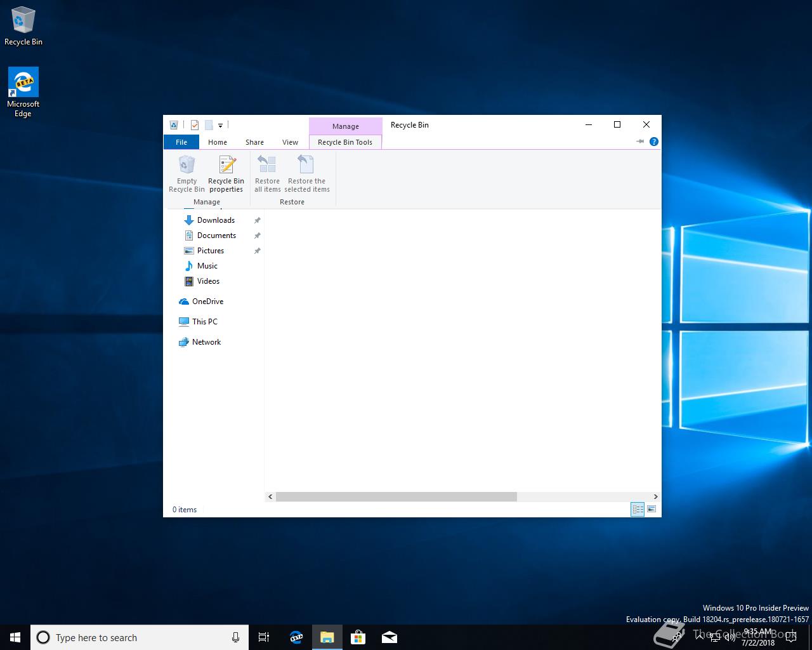812x650 pixels.
Task: Switch to the View ribbon tab
Action: (x=290, y=142)
